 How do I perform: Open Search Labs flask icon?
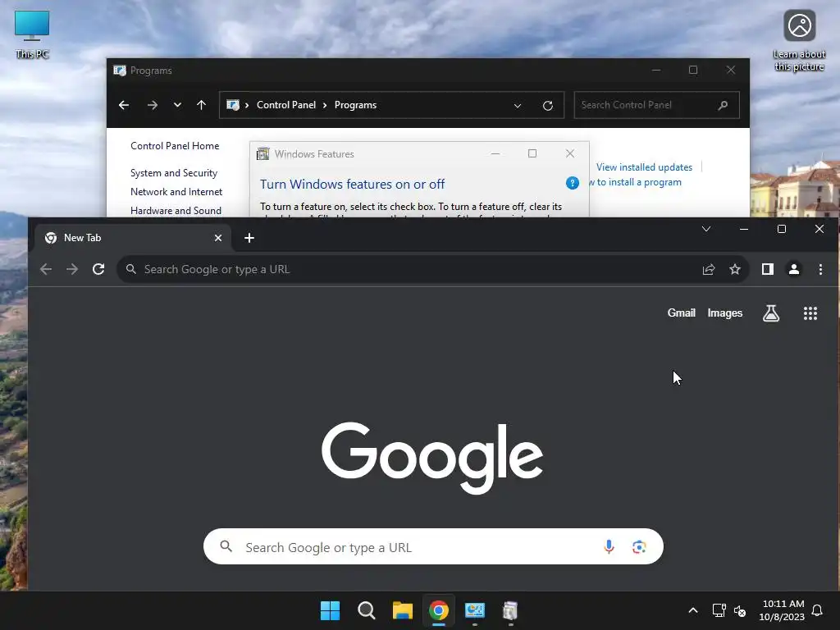[x=771, y=313]
